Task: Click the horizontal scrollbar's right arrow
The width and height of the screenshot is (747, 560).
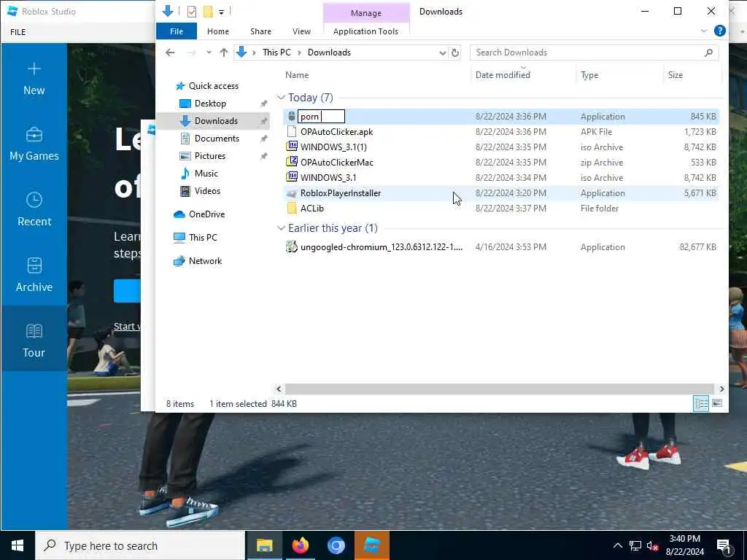Action: coord(721,389)
